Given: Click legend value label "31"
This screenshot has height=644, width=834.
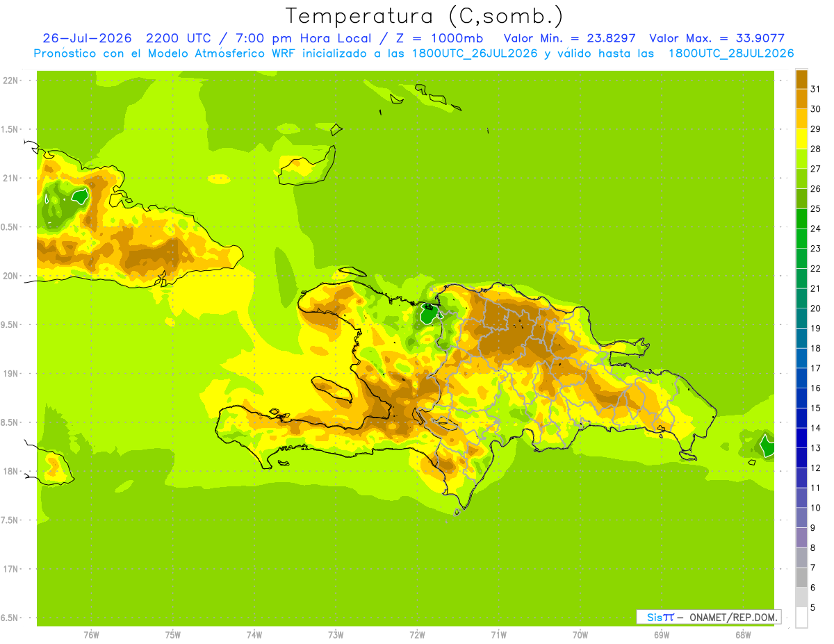Looking at the screenshot, I should pos(816,89).
